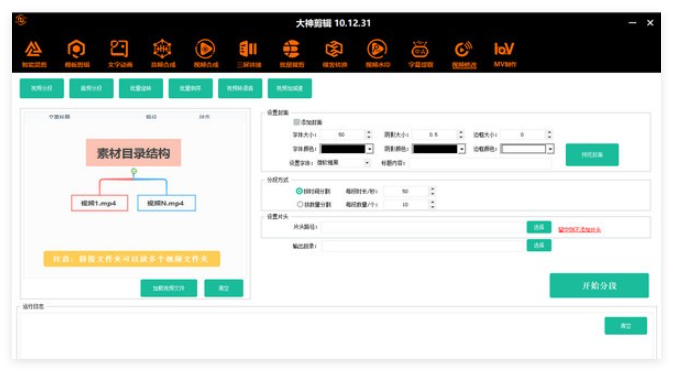Click the red underlined intro hint link

coord(579,230)
